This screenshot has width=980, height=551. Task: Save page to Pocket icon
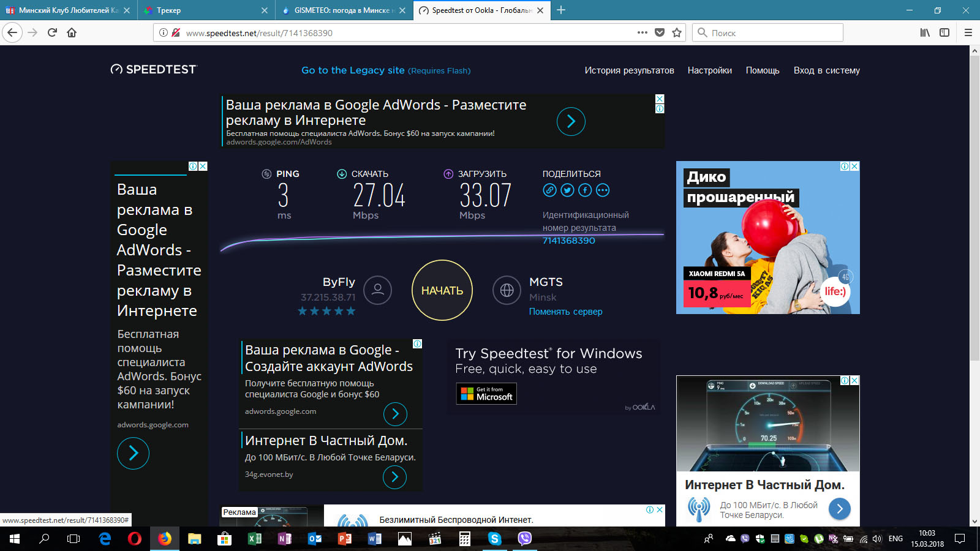[x=660, y=32]
